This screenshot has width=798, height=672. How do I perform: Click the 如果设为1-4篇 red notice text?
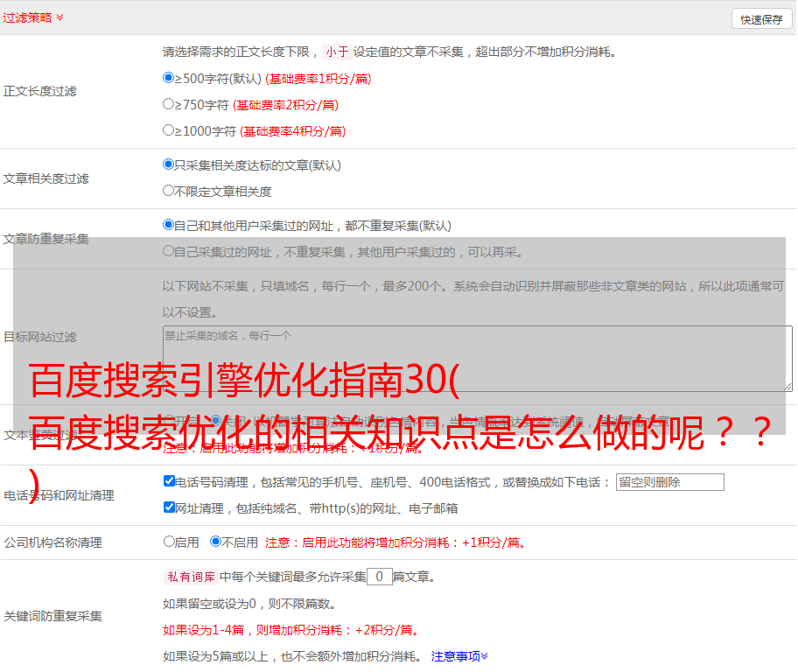tap(292, 630)
